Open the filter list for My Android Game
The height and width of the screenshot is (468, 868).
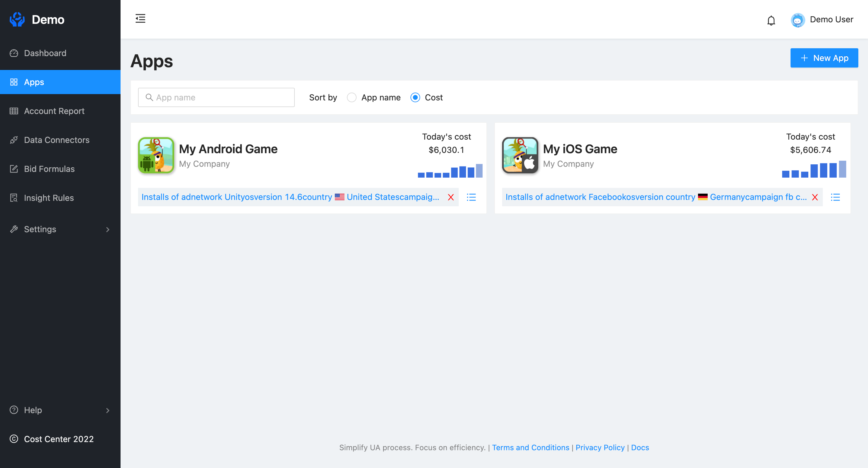471,197
